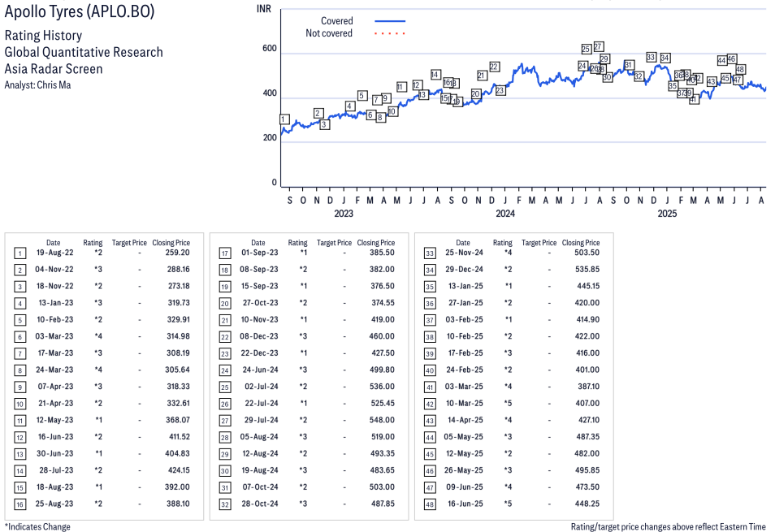Viewport: 775px width, 532px height.
Task: Select chart marker 14 on the price chart
Action: [435, 75]
